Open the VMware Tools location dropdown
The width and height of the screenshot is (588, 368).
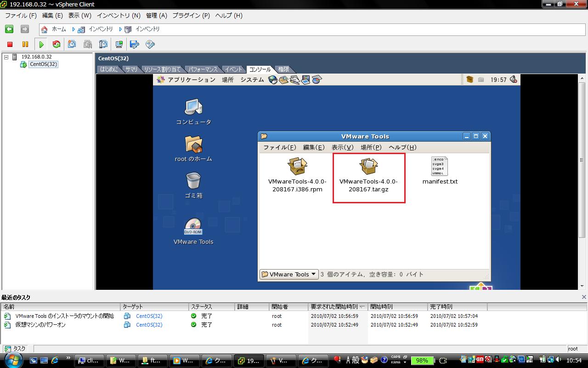[x=289, y=274]
